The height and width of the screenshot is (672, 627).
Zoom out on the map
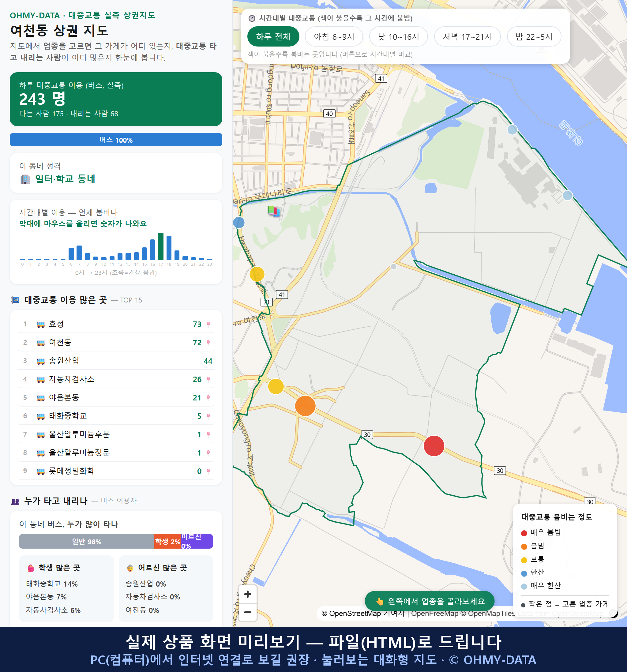pos(248,612)
